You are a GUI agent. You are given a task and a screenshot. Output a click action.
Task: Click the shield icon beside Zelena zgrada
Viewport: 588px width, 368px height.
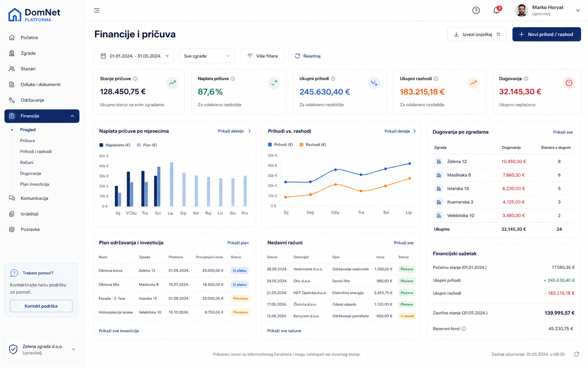(x=13, y=349)
